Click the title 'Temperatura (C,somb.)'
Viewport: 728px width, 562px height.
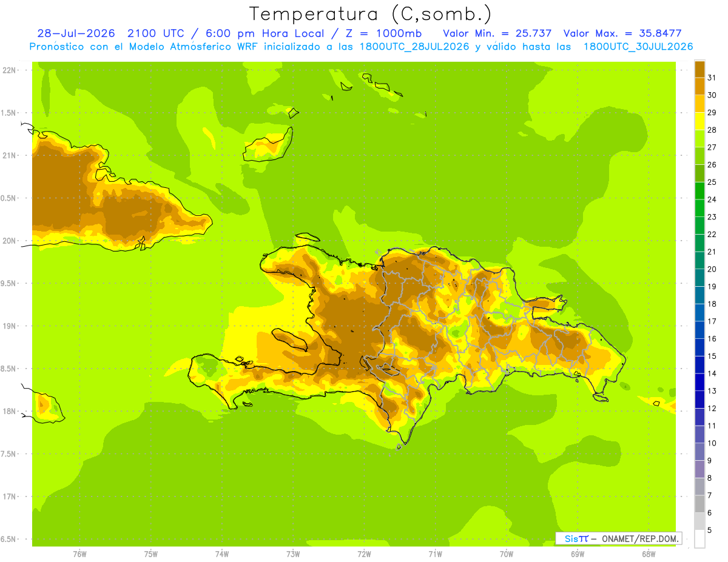point(371,13)
